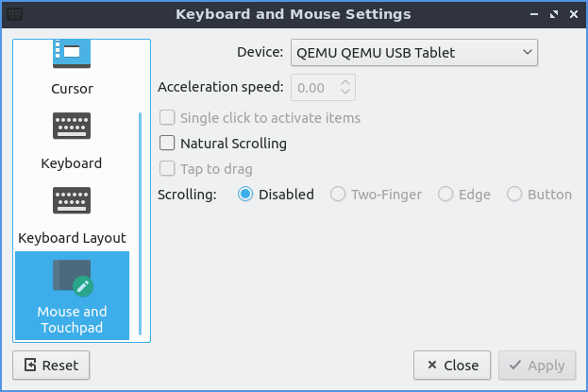This screenshot has height=392, width=588.
Task: Click the X icon on the Close button
Action: pos(431,365)
